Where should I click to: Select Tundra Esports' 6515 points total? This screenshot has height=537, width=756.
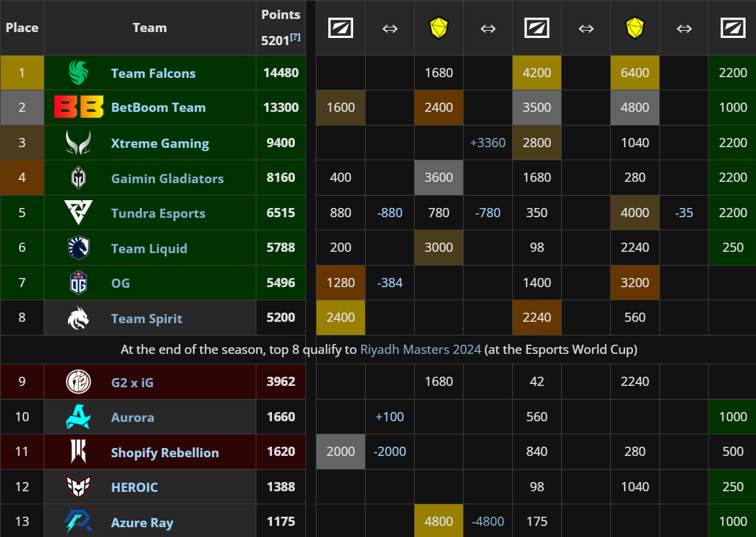point(281,213)
